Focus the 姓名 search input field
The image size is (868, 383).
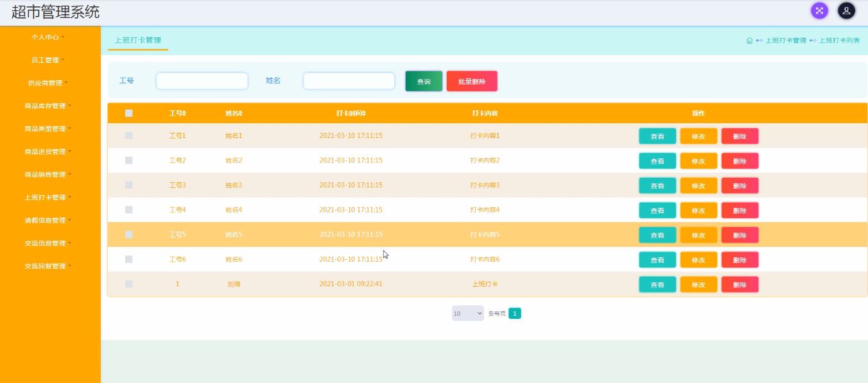point(349,81)
